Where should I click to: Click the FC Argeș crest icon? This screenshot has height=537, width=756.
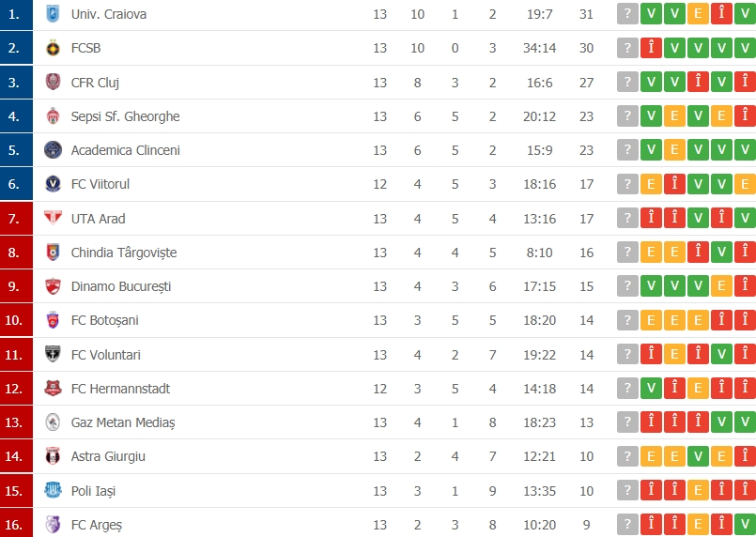[x=53, y=524]
